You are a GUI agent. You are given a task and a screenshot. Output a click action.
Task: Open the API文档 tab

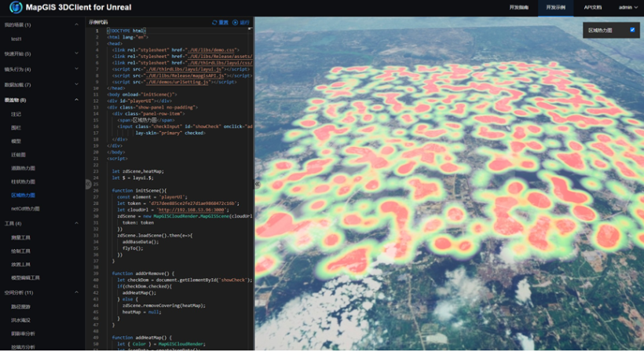pyautogui.click(x=593, y=7)
